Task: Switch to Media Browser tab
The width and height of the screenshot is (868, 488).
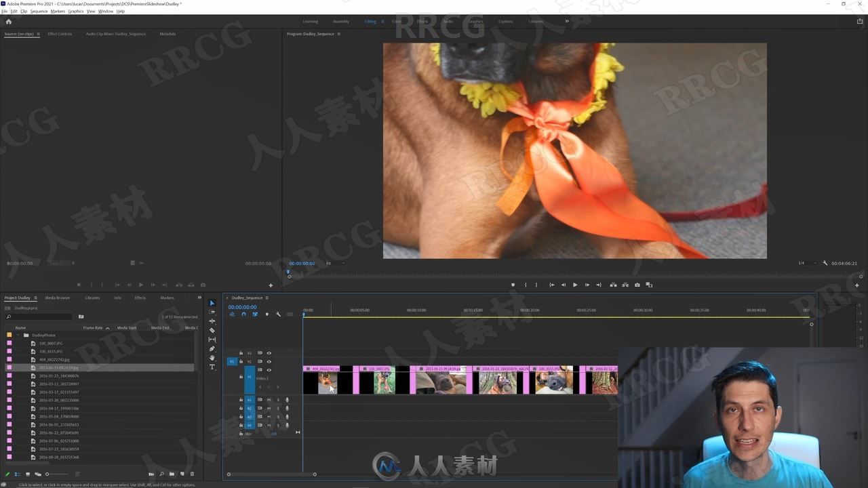Action: 58,298
